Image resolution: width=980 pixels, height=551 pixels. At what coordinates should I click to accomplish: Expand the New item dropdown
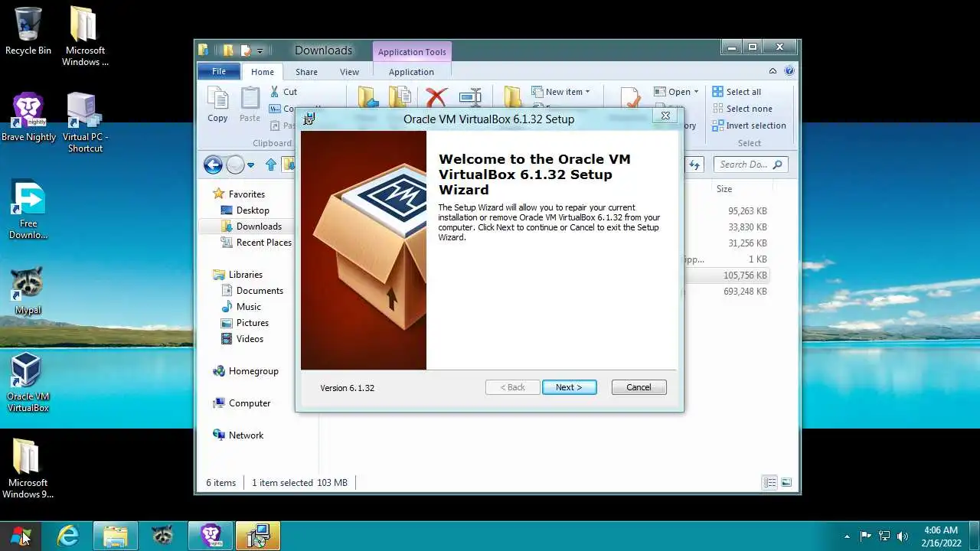point(560,92)
